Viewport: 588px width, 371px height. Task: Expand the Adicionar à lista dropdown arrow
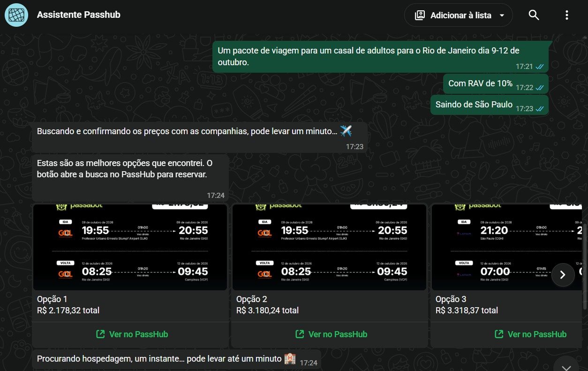502,15
